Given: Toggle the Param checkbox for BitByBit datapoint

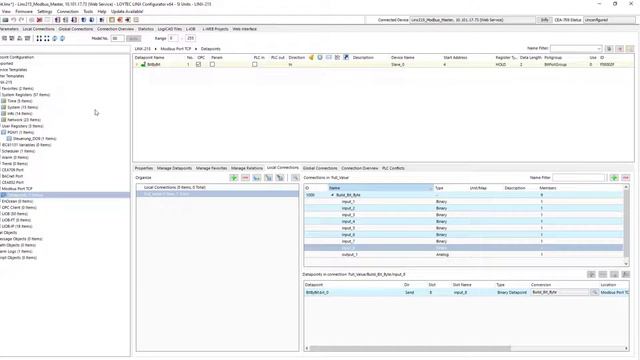Looking at the screenshot, I should (212, 64).
